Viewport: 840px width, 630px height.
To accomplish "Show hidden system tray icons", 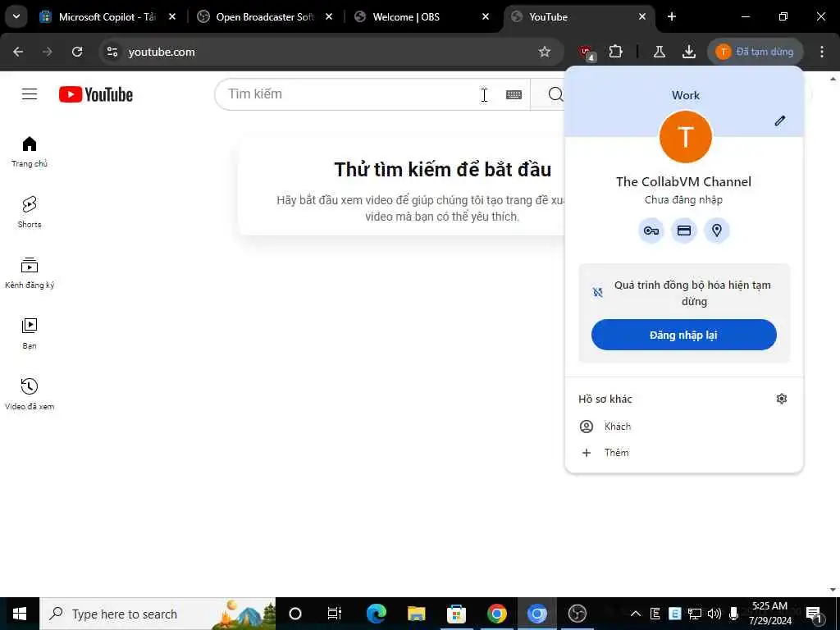I will 636,614.
